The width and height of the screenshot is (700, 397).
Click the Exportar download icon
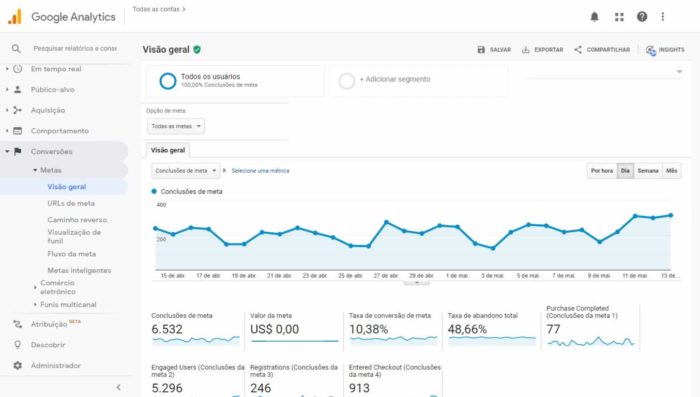pos(525,50)
